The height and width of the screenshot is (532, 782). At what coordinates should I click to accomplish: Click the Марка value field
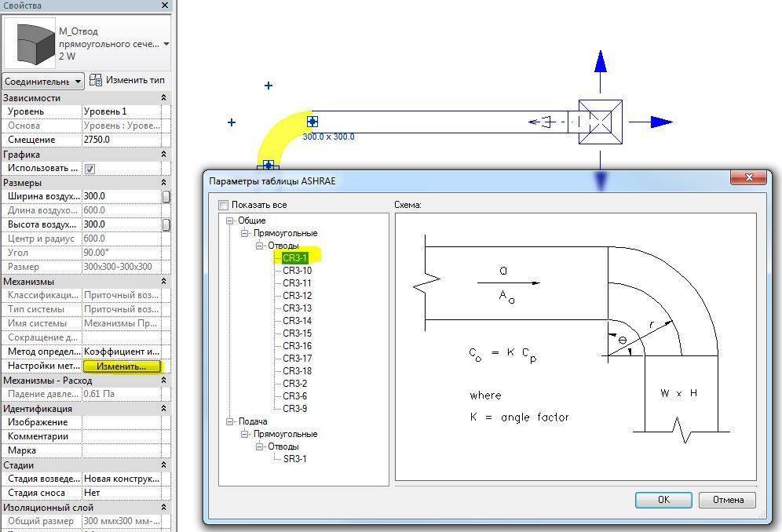pos(121,450)
